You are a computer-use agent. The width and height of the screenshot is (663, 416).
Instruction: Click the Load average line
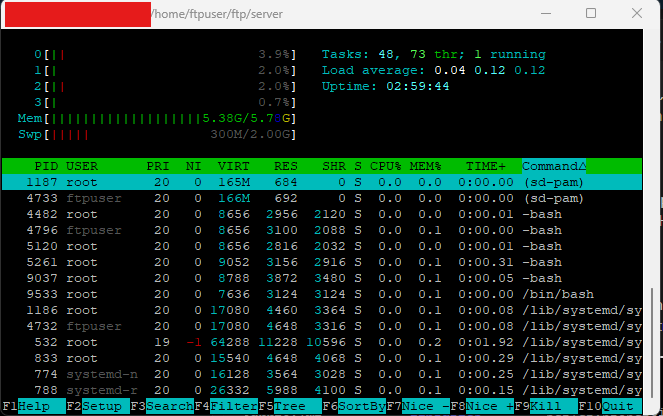pos(434,71)
